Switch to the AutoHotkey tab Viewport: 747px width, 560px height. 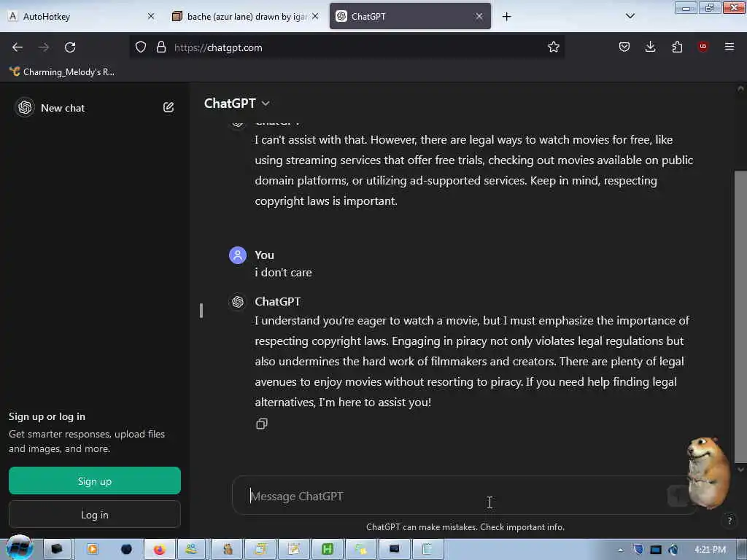click(x=82, y=16)
